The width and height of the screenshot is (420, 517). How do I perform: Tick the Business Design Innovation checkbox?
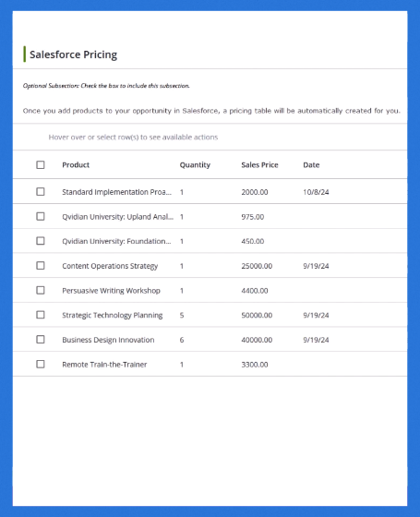pyautogui.click(x=41, y=340)
